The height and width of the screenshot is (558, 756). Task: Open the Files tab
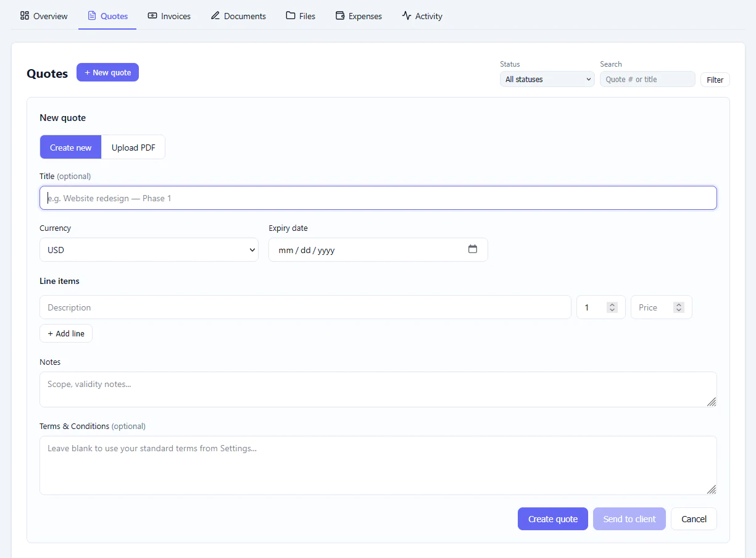pyautogui.click(x=301, y=16)
